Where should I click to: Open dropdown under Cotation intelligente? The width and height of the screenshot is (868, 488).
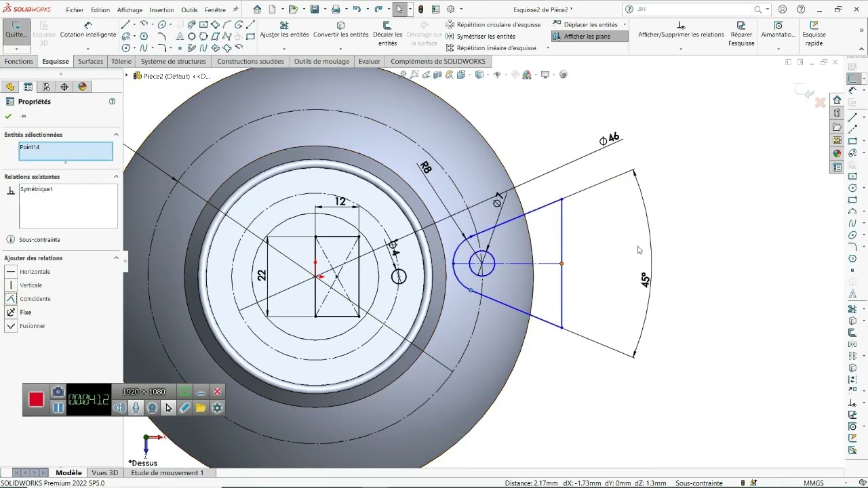(88, 49)
